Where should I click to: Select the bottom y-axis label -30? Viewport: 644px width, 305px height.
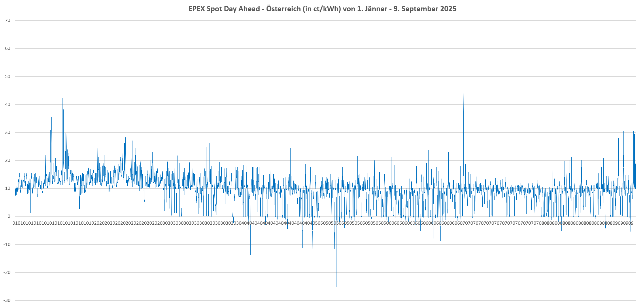point(7,300)
